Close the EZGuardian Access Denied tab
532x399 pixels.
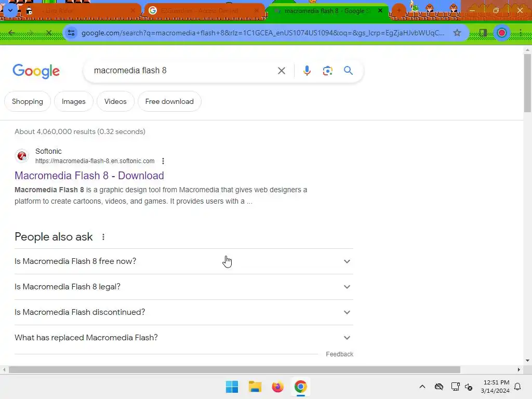point(257,11)
